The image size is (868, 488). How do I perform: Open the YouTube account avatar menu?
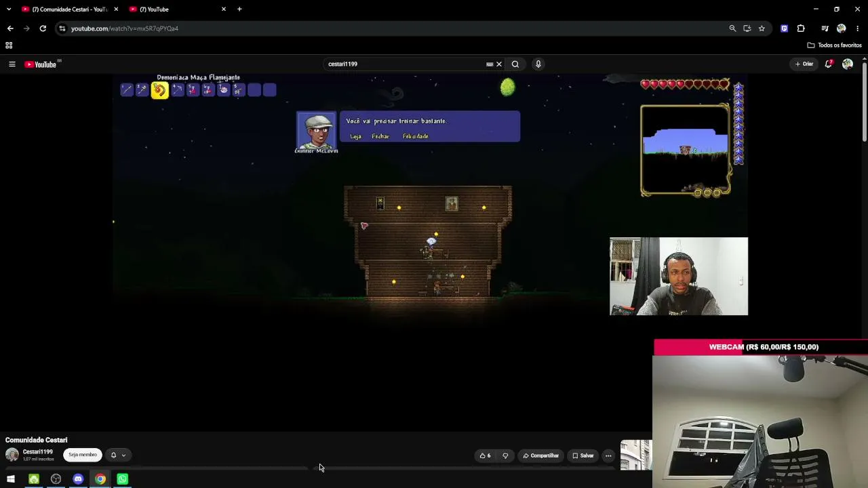pyautogui.click(x=848, y=64)
